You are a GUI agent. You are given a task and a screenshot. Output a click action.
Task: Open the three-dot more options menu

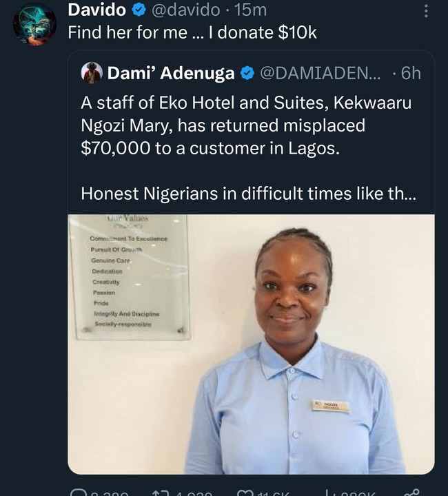(426, 11)
